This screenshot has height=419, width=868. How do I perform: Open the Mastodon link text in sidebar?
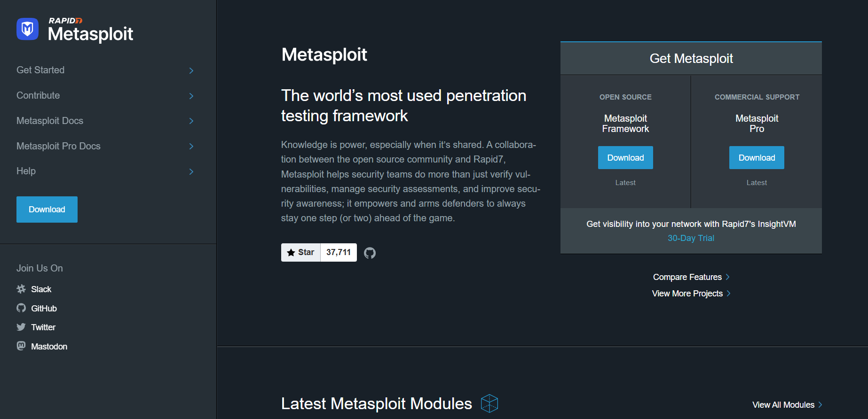tap(49, 347)
